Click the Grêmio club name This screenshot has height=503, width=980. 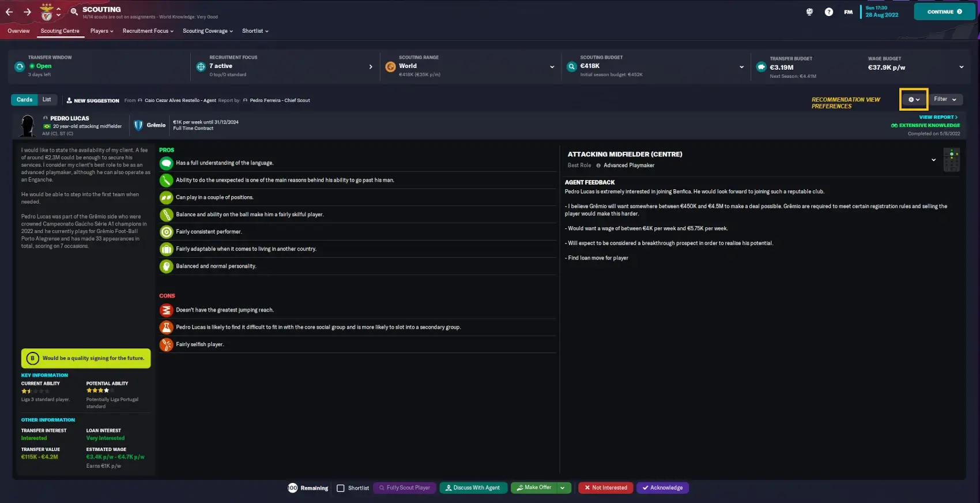click(156, 125)
